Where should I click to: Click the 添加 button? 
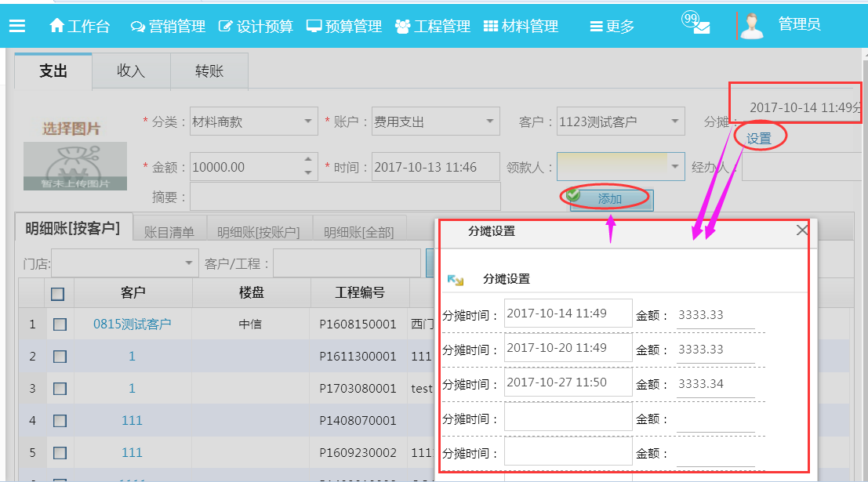(609, 199)
